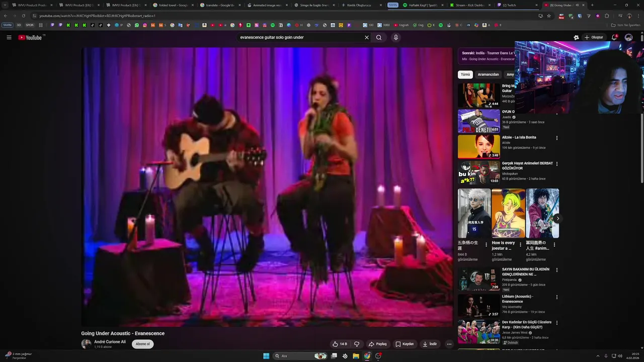Viewport: 644px width, 362px height.
Task: Go to the YouTube home logo
Action: click(x=30, y=37)
